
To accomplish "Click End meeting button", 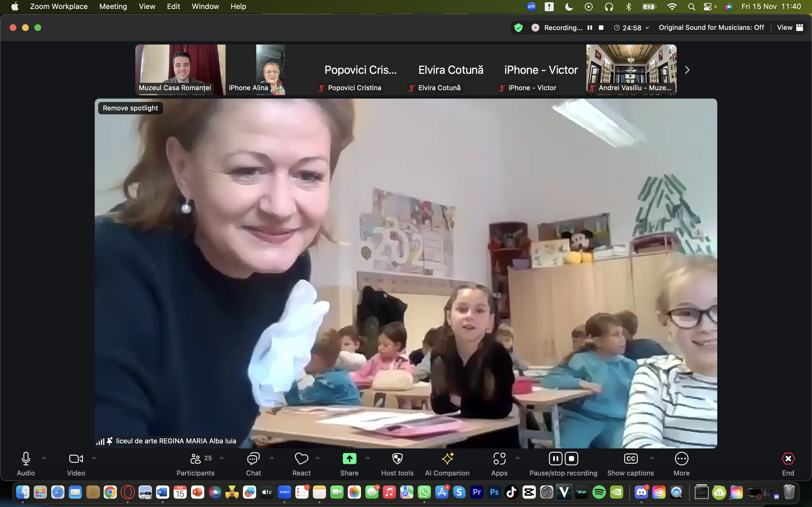I will (x=788, y=459).
